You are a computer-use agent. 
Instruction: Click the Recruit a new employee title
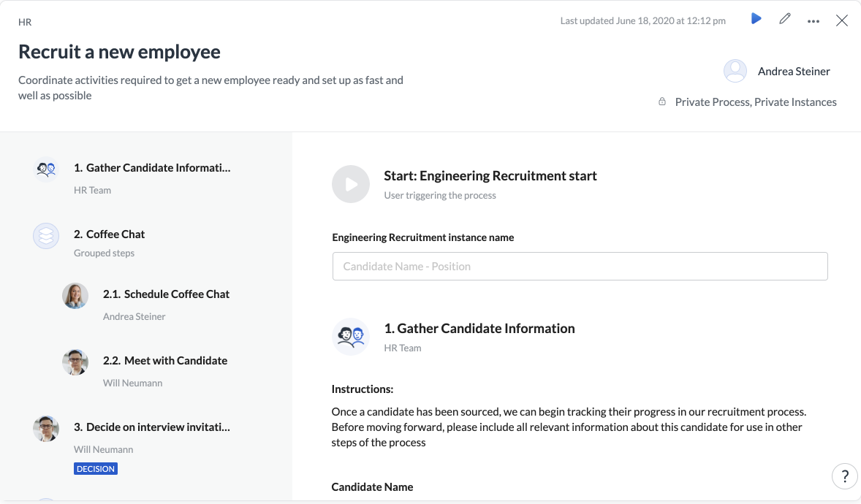[x=119, y=51]
